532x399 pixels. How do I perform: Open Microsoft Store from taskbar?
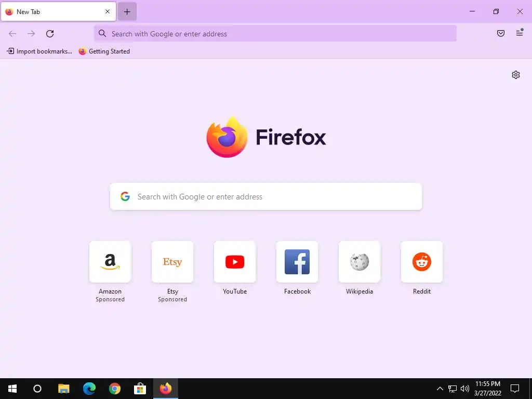tap(140, 389)
